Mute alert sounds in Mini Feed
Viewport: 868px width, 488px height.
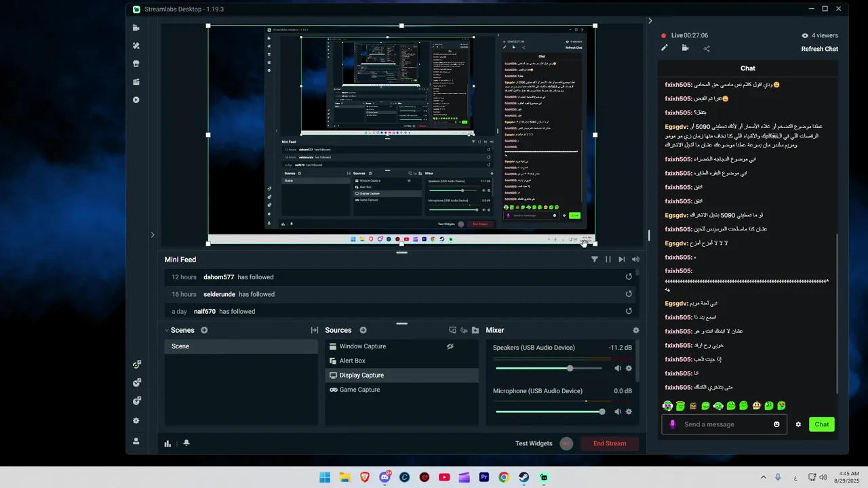635,260
